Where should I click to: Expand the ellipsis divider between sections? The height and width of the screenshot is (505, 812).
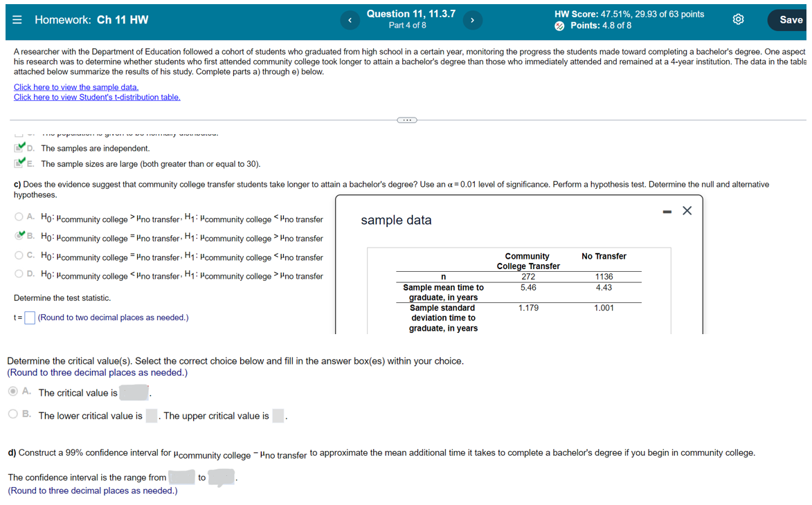tap(406, 119)
